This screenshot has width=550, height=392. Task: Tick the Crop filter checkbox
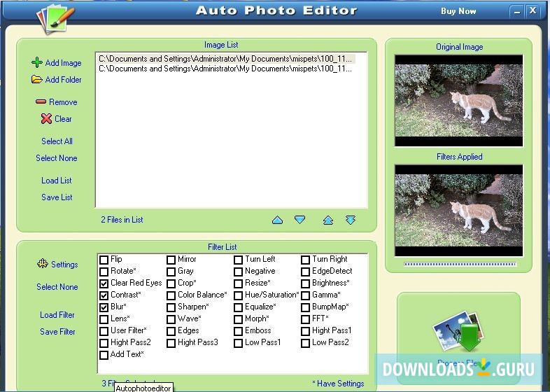click(x=171, y=283)
